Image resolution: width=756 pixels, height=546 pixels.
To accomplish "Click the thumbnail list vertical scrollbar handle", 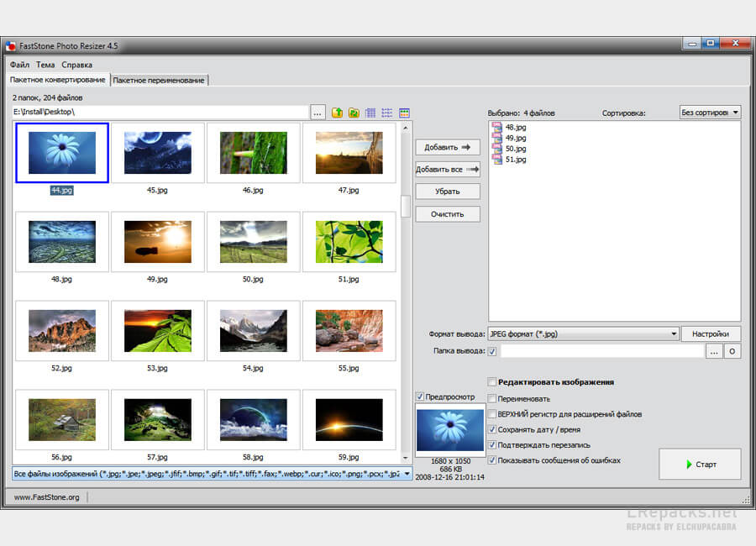I will [406, 206].
